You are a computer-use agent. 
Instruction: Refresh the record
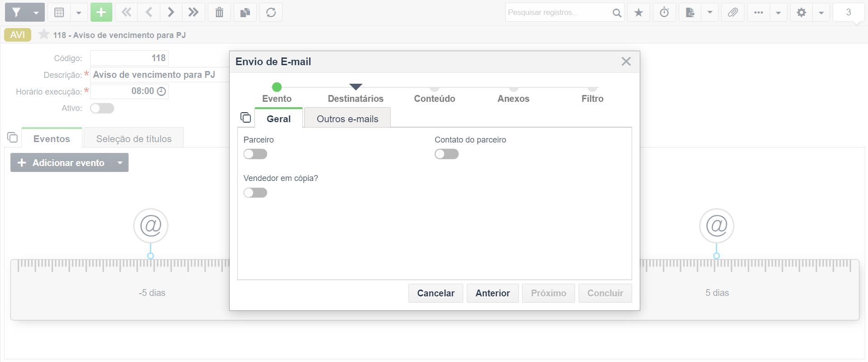(x=271, y=12)
